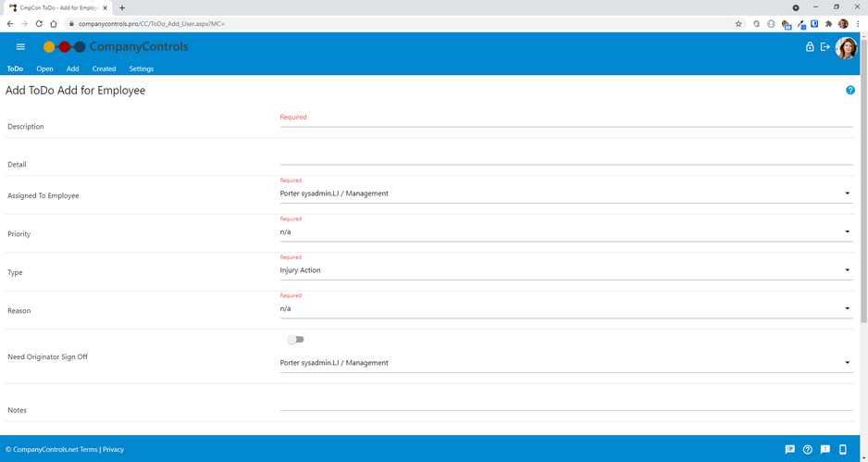The width and height of the screenshot is (868, 462).
Task: View site info via padlock icon
Action: (71, 24)
